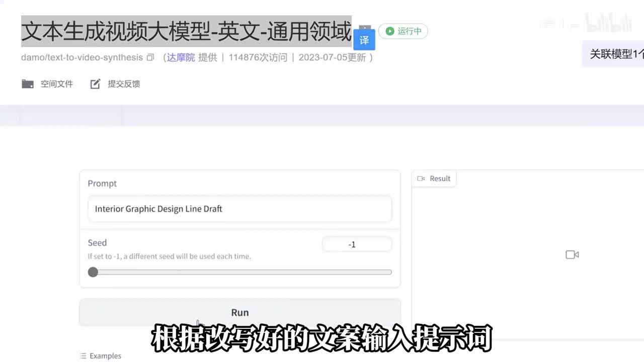Viewport: 644px width, 362px height.
Task: Click the small camera icon beside Result
Action: (x=421, y=178)
